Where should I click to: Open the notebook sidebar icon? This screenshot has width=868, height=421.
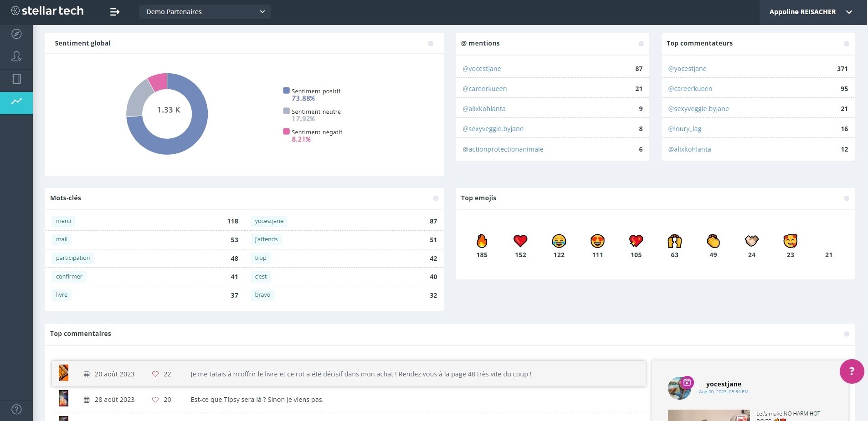(x=16, y=79)
